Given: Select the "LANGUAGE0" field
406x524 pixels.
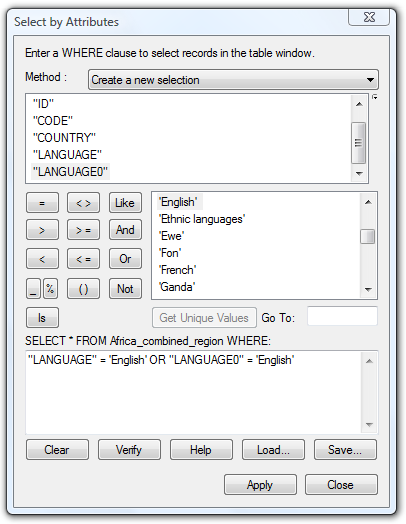Looking at the screenshot, I should point(70,172).
